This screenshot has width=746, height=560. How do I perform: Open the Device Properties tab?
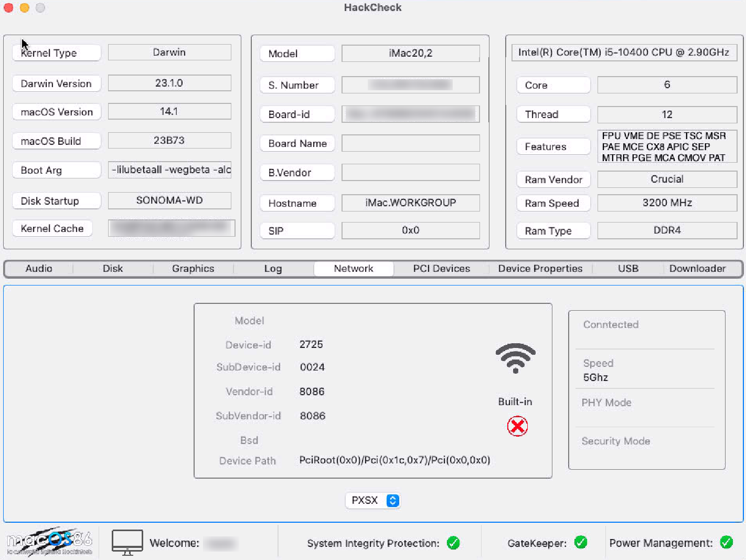click(x=540, y=269)
